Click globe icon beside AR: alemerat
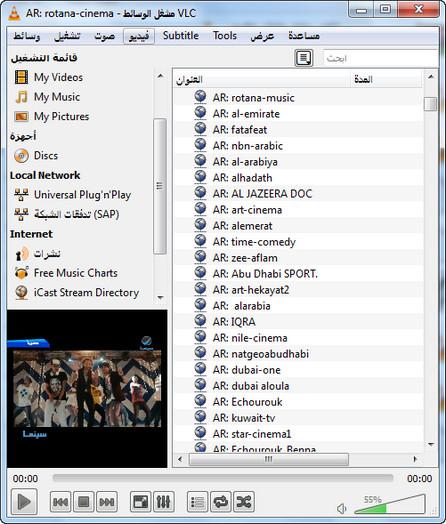Screen dimensions: 446x524 click(200, 224)
